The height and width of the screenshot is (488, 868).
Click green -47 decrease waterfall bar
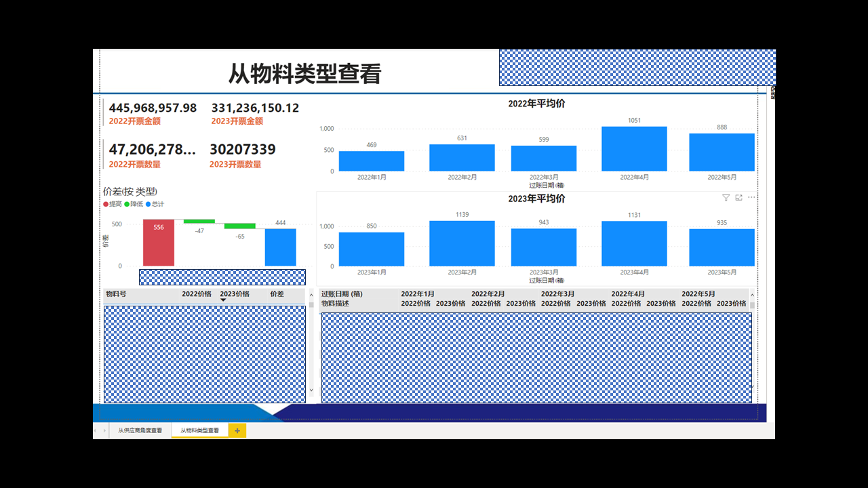[x=199, y=221]
